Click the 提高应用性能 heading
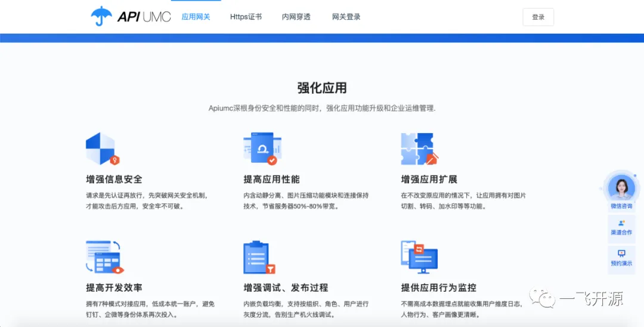This screenshot has height=327, width=644. pyautogui.click(x=271, y=180)
